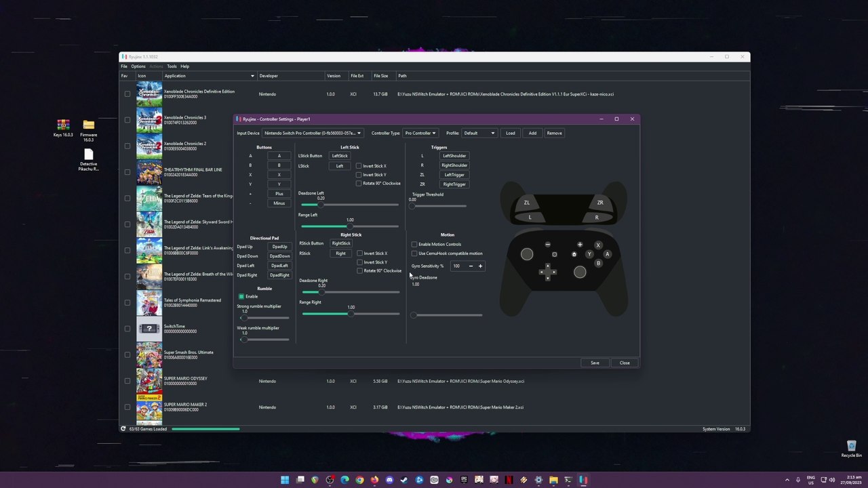This screenshot has width=868, height=488.
Task: Click the D-pad on the controller diagram
Action: click(x=547, y=272)
